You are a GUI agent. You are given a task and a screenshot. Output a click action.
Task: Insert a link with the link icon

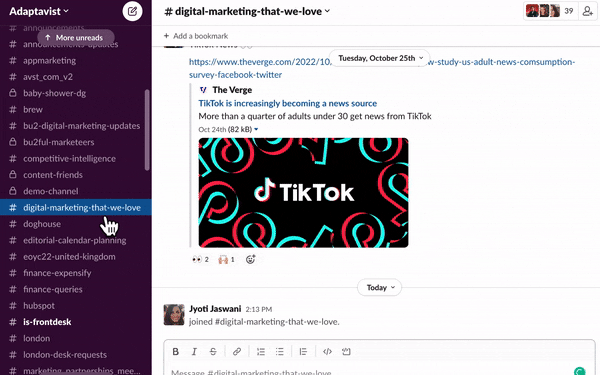tap(237, 351)
